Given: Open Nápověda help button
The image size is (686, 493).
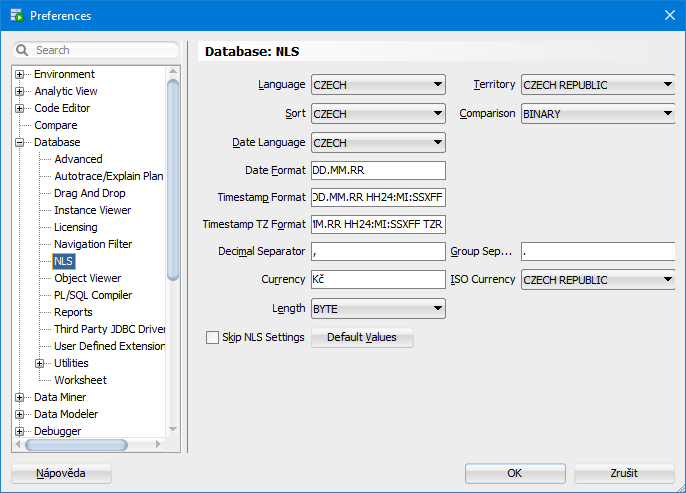Looking at the screenshot, I should tap(61, 473).
